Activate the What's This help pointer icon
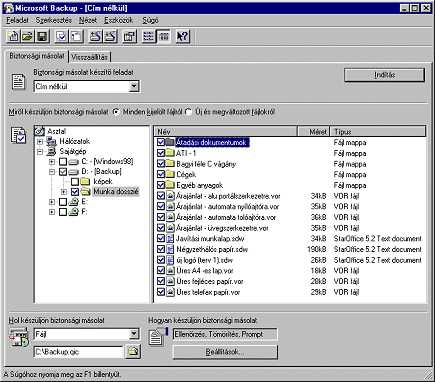This screenshot has width=435, height=382. coord(183,36)
